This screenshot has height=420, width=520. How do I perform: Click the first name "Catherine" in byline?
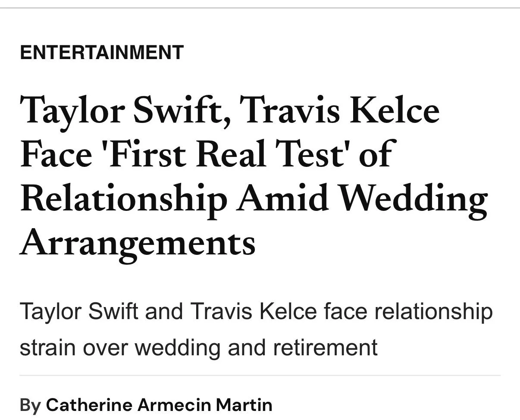click(89, 405)
